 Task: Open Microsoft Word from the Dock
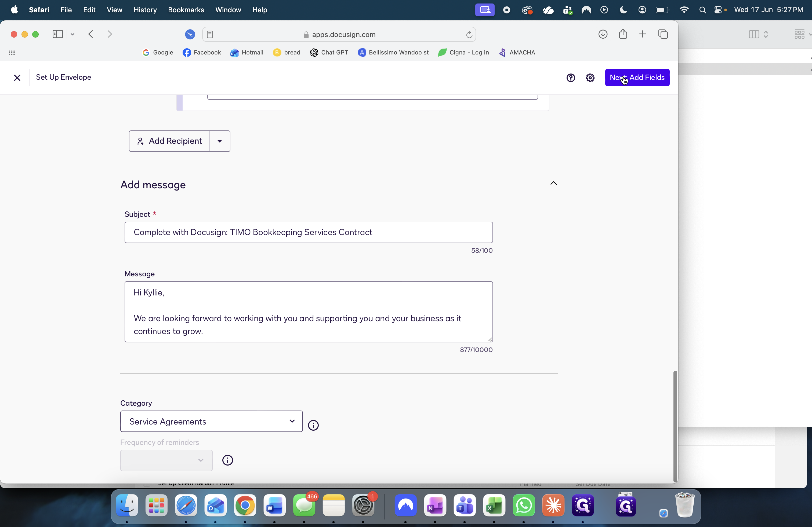[x=275, y=506]
